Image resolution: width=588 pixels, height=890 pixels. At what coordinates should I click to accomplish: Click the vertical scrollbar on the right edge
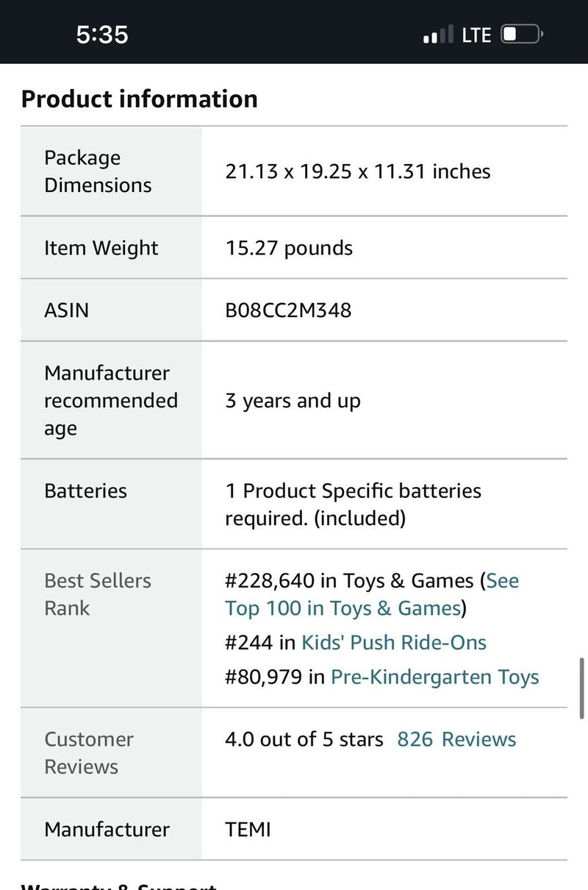tap(581, 688)
